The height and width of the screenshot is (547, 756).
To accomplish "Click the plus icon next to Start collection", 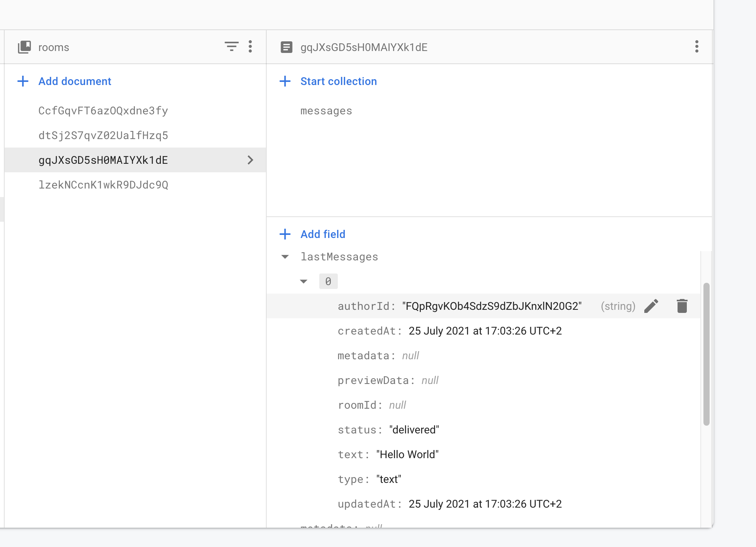I will 285,81.
